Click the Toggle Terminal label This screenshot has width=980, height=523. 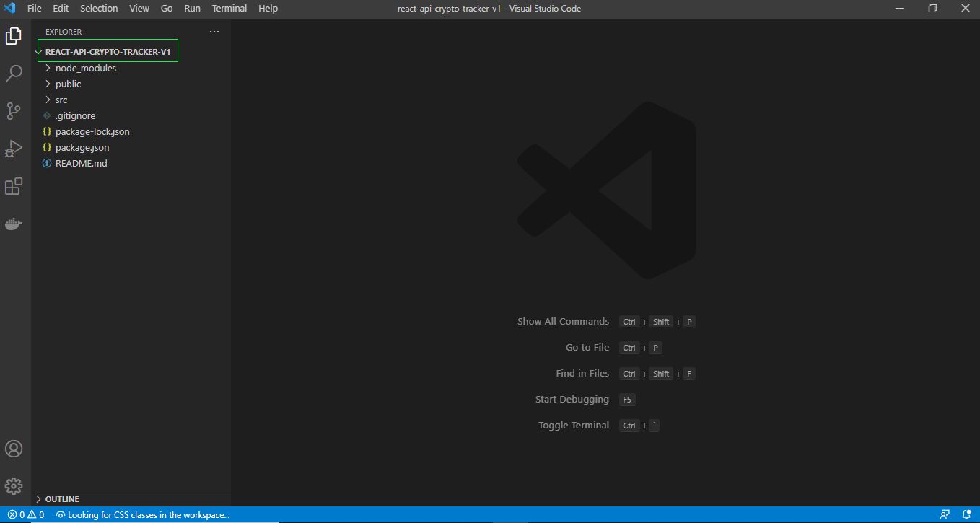[574, 426]
